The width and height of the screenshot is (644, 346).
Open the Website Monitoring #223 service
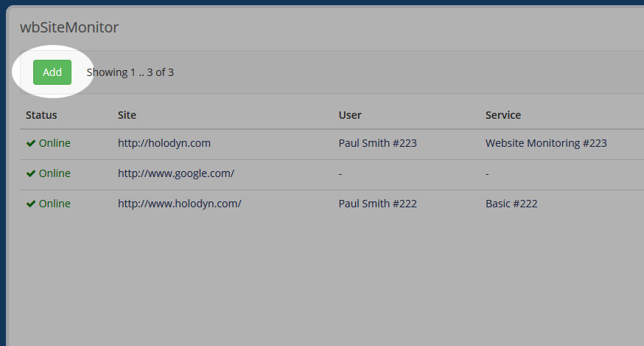pyautogui.click(x=546, y=143)
